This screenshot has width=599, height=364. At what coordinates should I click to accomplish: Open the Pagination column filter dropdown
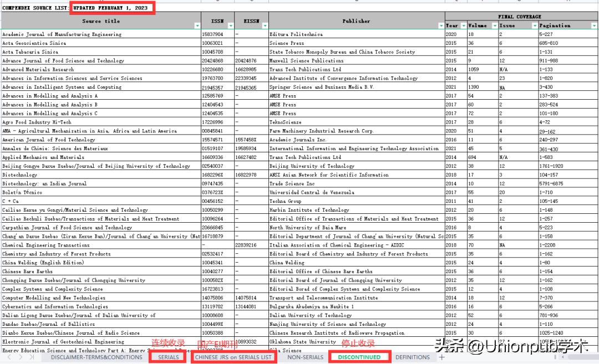[x=594, y=25]
